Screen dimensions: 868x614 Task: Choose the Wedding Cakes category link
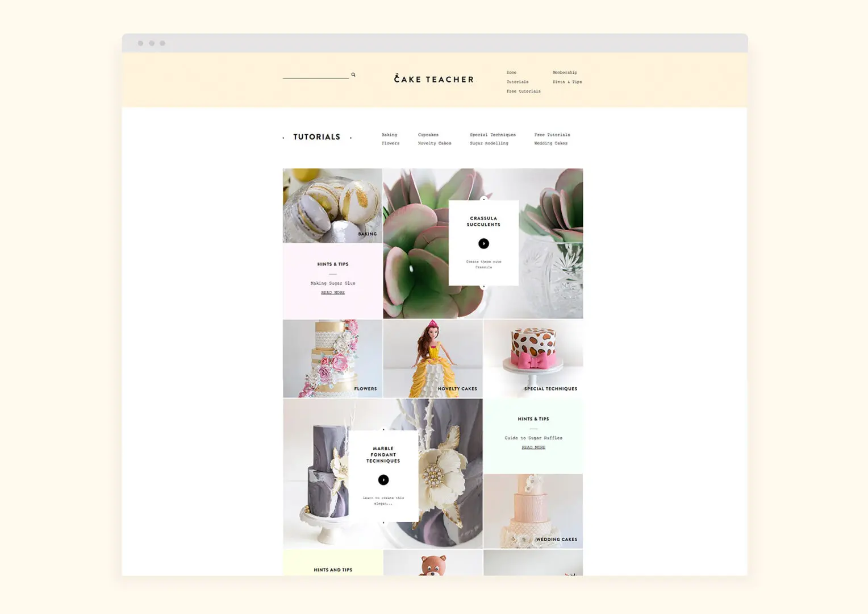[550, 143]
